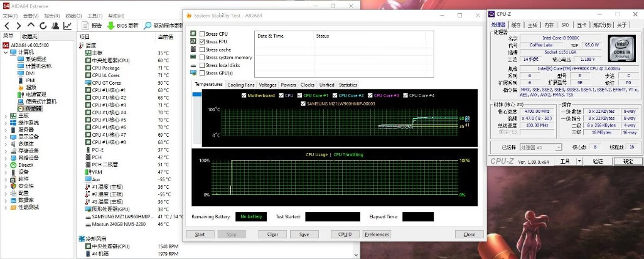Viewport: 644px width, 259px height.
Task: Click the Forward arrow in AIDA64 toolbar
Action: point(18,26)
